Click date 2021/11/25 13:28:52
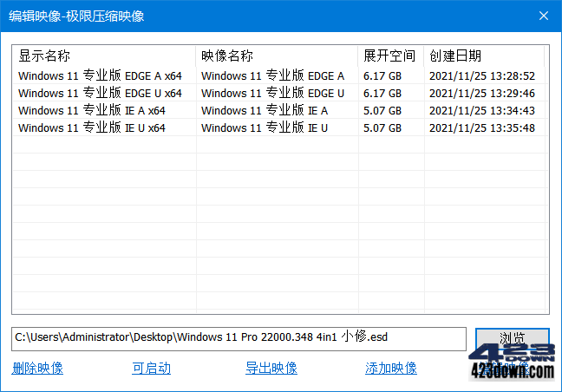 482,76
